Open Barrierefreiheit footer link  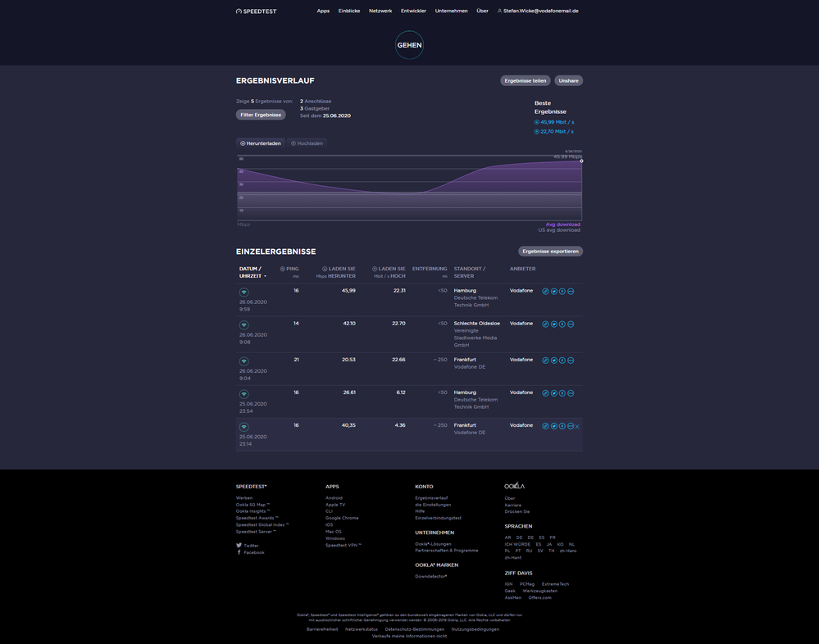click(x=321, y=629)
